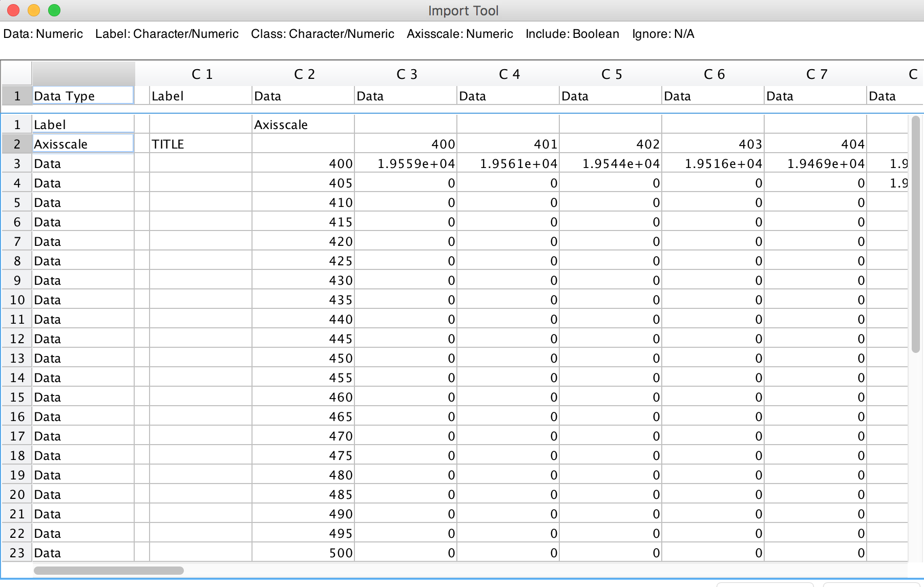Click the cell containing 1.9559e+04

tap(405, 164)
